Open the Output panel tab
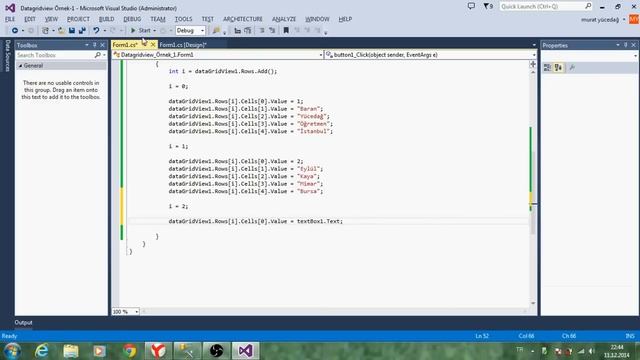The image size is (640, 360). click(23, 322)
